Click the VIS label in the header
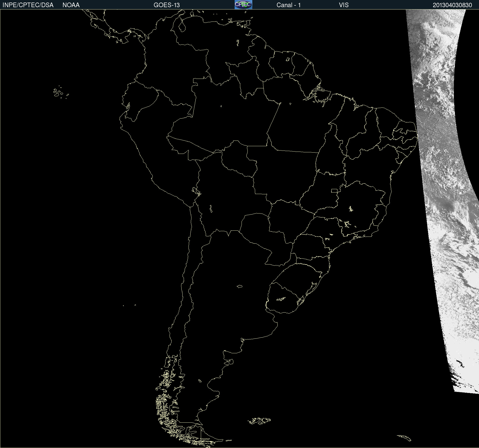Viewport: 479px width, 448px height. [343, 5]
